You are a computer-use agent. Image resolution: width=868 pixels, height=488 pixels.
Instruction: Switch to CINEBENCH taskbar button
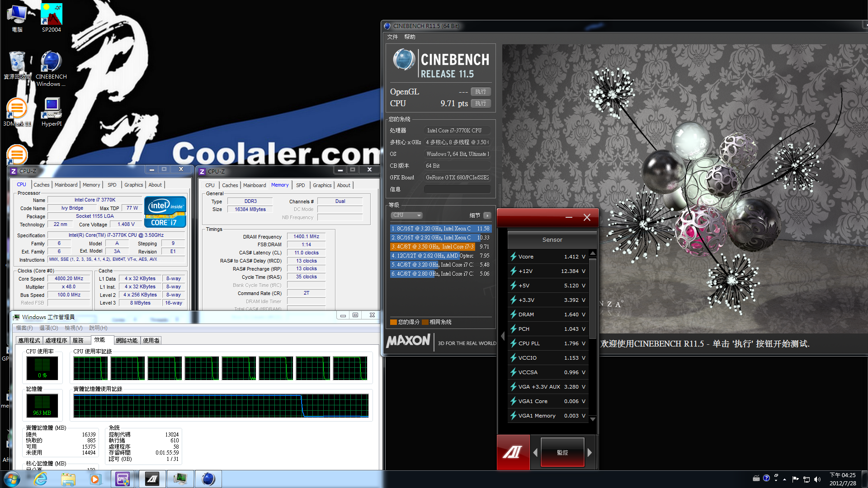(x=208, y=479)
